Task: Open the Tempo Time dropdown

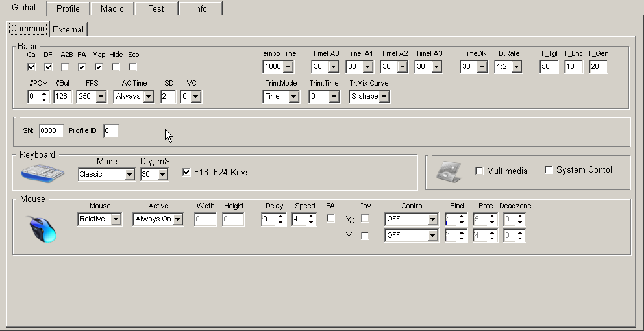Action: point(288,67)
